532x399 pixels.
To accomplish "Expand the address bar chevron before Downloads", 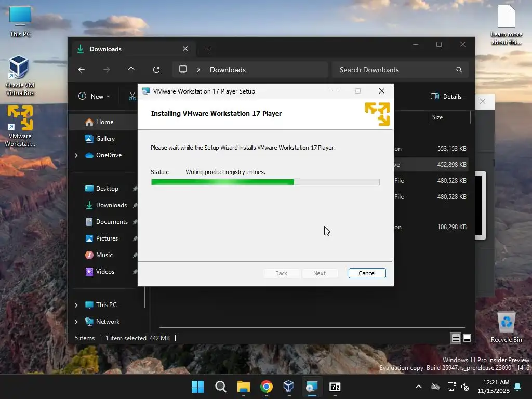I will (x=198, y=70).
